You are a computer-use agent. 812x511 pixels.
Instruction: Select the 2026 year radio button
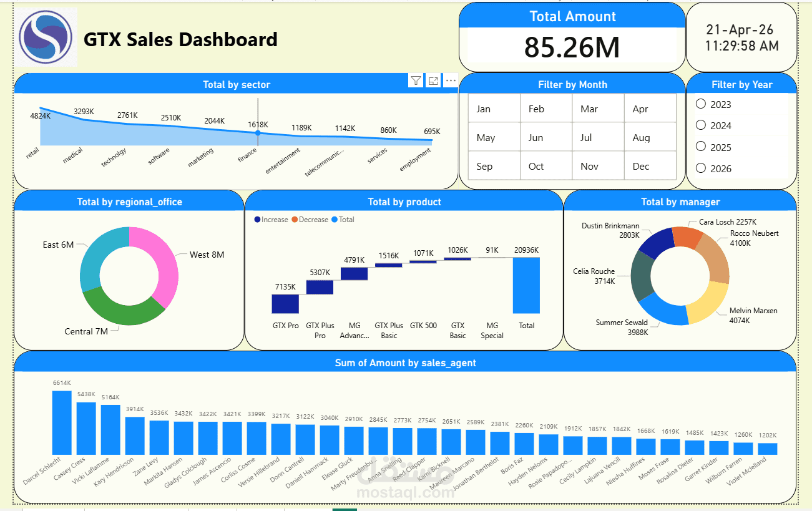pyautogui.click(x=701, y=168)
